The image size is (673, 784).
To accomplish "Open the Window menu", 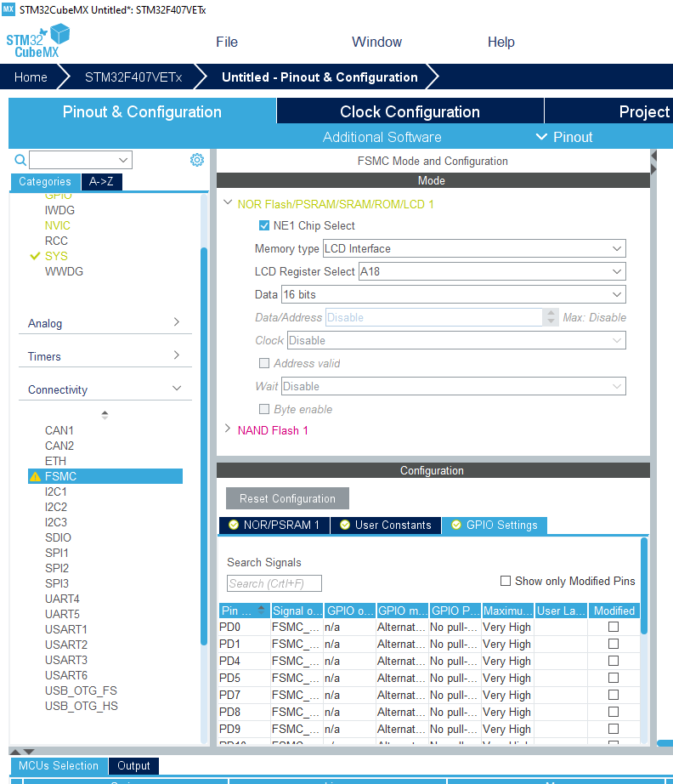I will click(376, 42).
